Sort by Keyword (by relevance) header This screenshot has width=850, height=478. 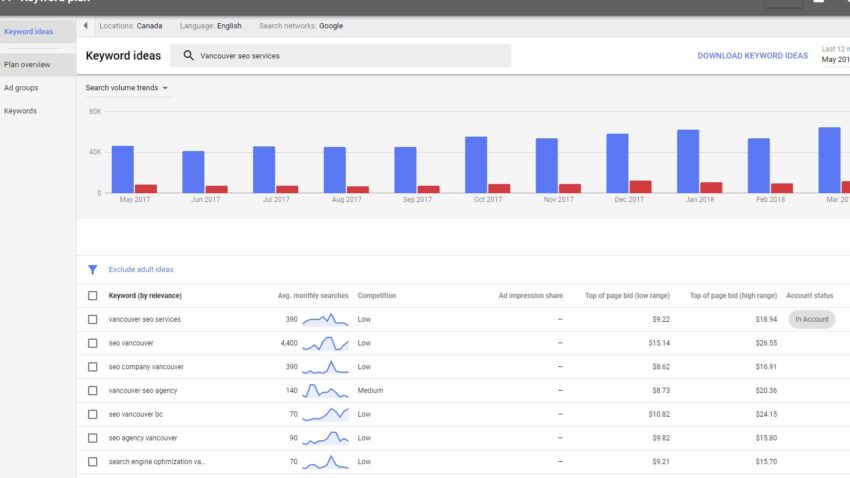[145, 295]
